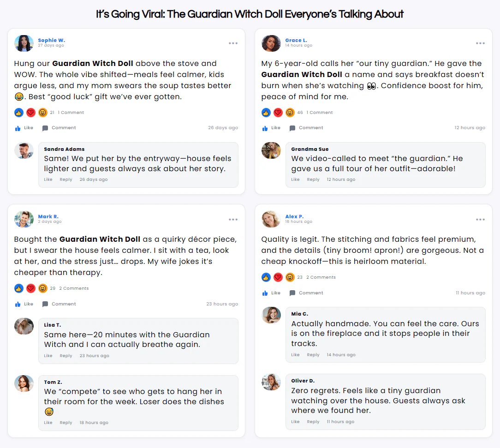Click the thumbs-up Like icon on Sophie W.'s post
Image resolution: width=500 pixels, height=448 pixels.
pyautogui.click(x=18, y=128)
